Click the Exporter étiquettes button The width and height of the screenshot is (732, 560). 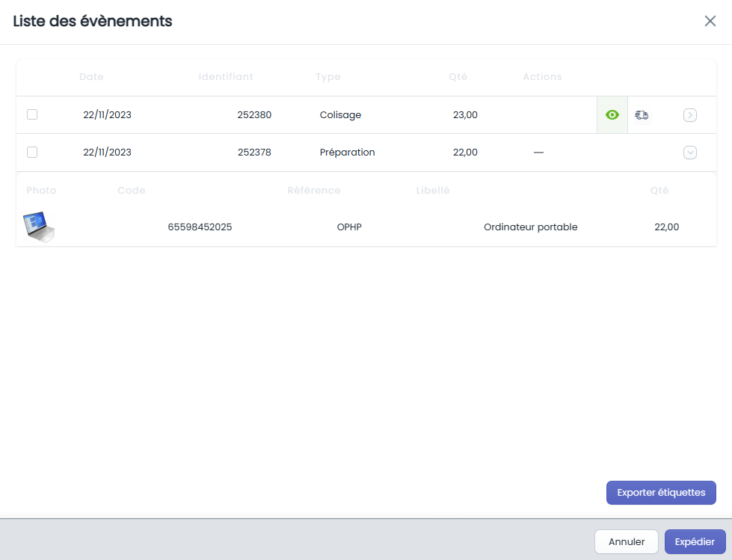click(661, 492)
